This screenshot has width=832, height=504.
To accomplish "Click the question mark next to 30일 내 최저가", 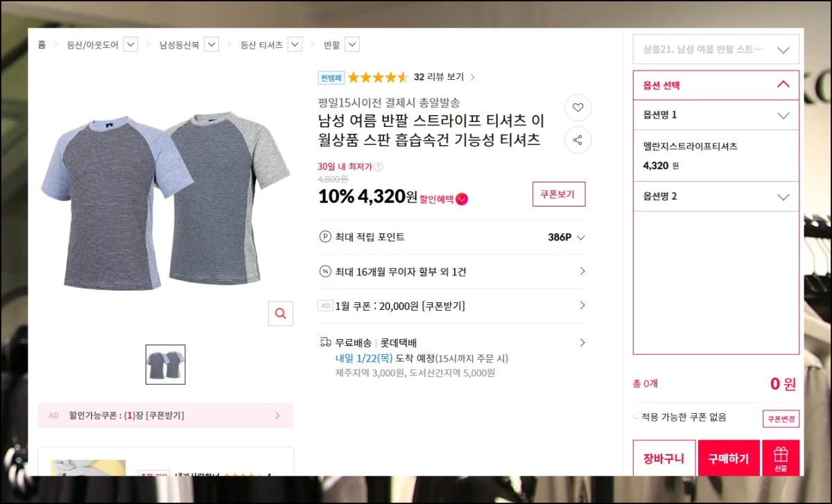I will tap(379, 167).
